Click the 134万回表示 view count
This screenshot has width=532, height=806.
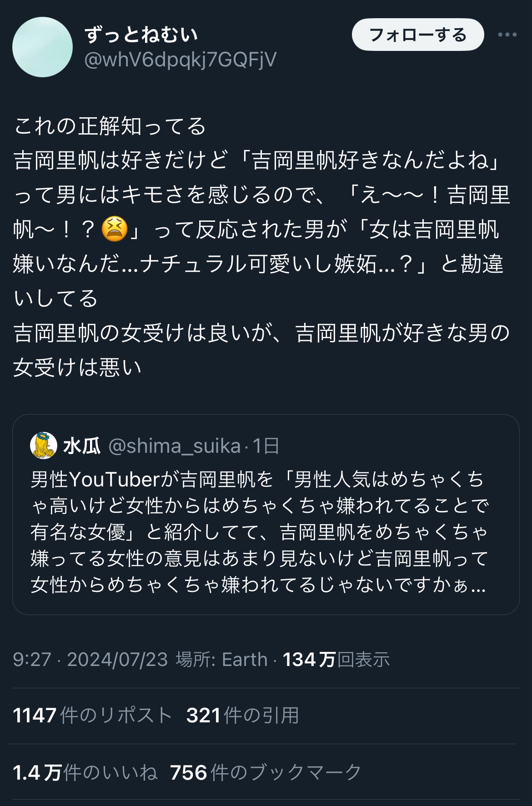336,659
